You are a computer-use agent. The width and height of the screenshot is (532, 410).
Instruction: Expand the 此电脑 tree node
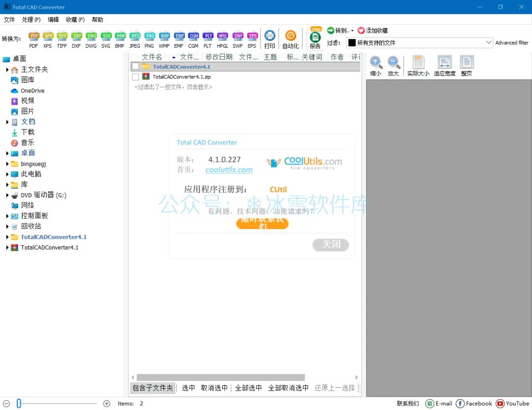(7, 174)
